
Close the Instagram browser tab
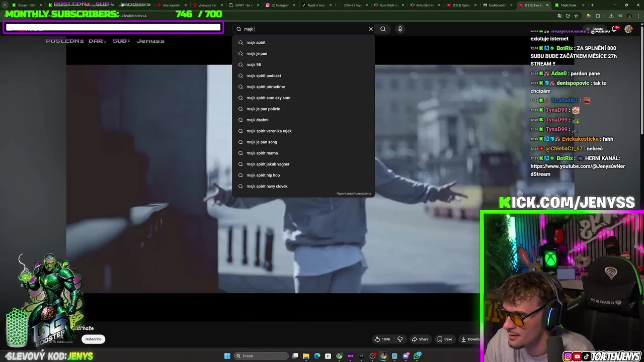(x=294, y=5)
